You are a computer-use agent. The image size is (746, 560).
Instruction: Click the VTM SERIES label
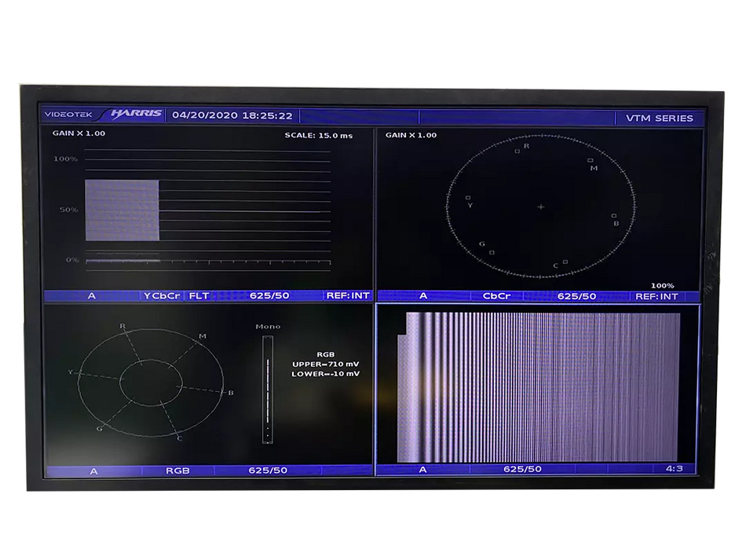click(659, 118)
